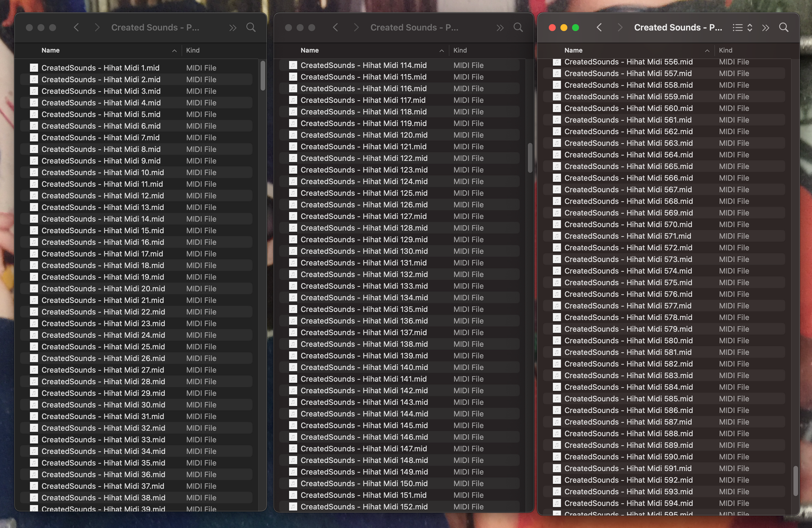Select Hihat Midi 130.mid file
Viewport: 812px width, 528px height.
pos(364,251)
